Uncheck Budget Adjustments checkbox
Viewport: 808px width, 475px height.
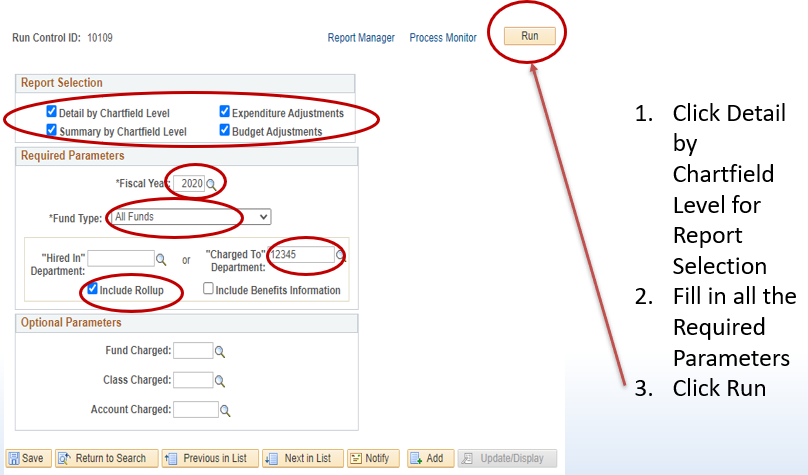pyautogui.click(x=225, y=130)
